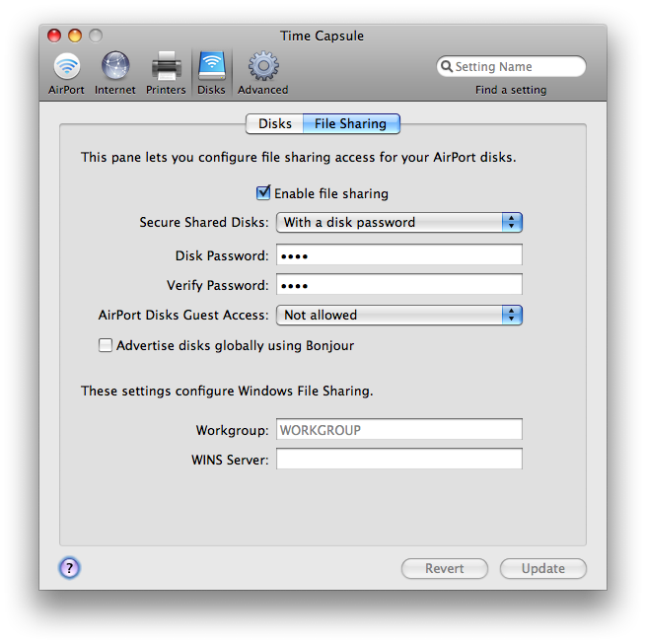Open the Advanced gear settings
The width and height of the screenshot is (646, 644).
pos(263,73)
